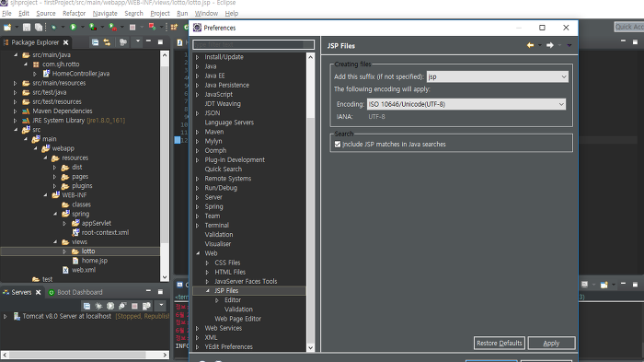Collapse All in Package Explorer
This screenshot has width=644, height=362.
[x=96, y=42]
